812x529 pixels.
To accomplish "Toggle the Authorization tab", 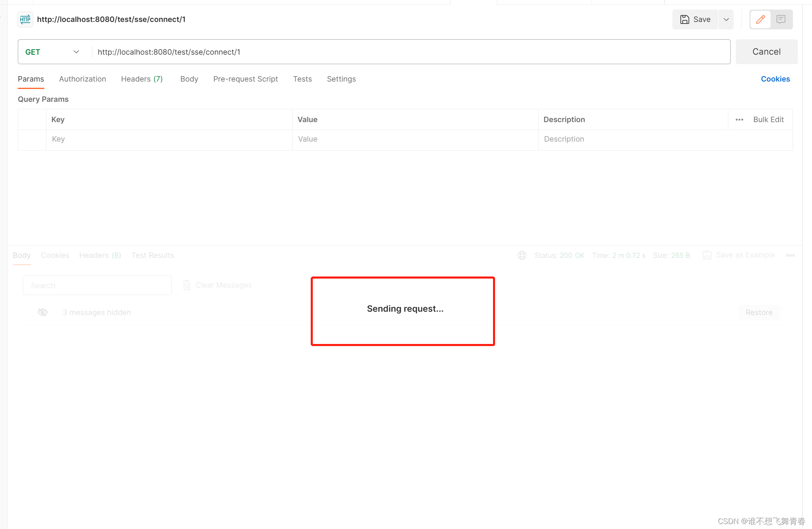I will click(82, 79).
